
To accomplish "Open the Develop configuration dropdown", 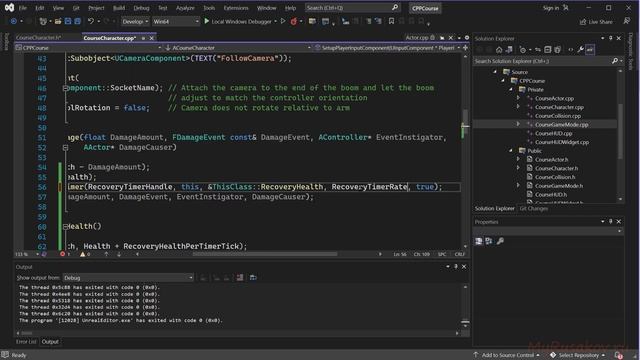I will (135, 21).
